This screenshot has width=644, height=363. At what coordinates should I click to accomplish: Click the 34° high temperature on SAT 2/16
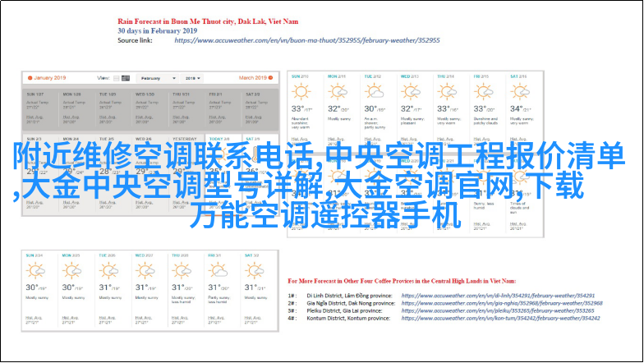516,108
